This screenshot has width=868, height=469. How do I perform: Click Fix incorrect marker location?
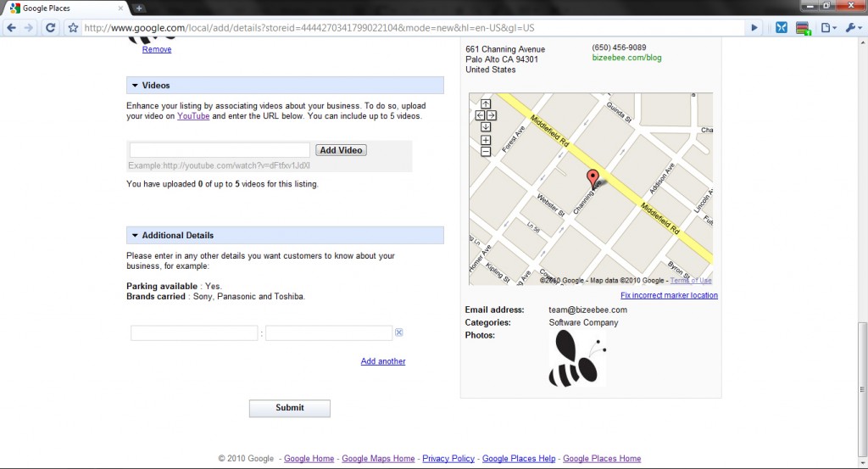coord(669,295)
